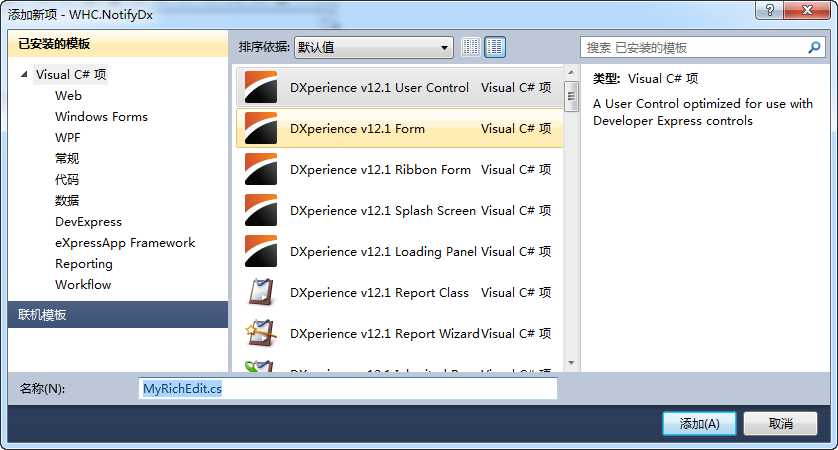This screenshot has height=450, width=838.
Task: Click the template list scroll down arrow
Action: [571, 363]
